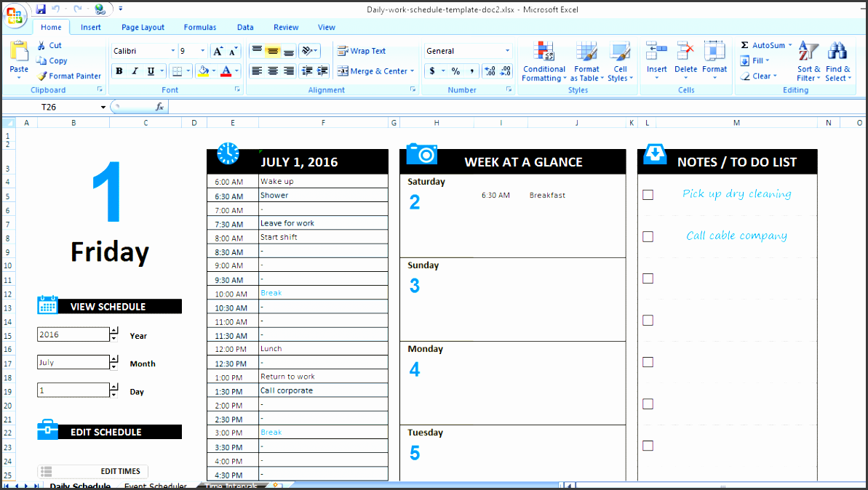Increment the Year spinner up arrow
Viewport: 868px width, 490px height.
coord(114,331)
